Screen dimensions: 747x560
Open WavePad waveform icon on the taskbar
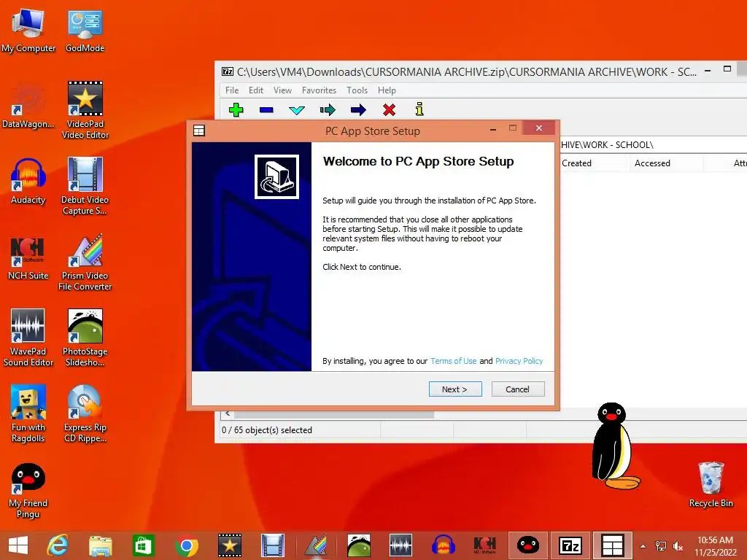coord(400,545)
